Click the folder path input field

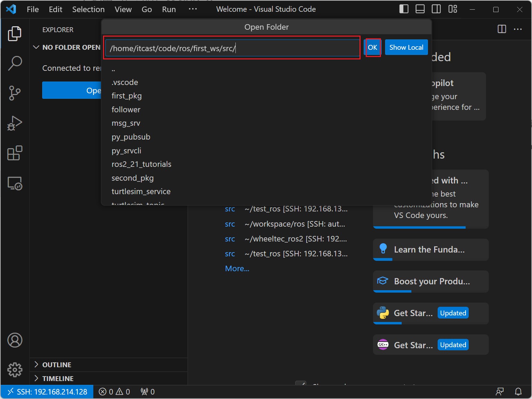coord(233,48)
